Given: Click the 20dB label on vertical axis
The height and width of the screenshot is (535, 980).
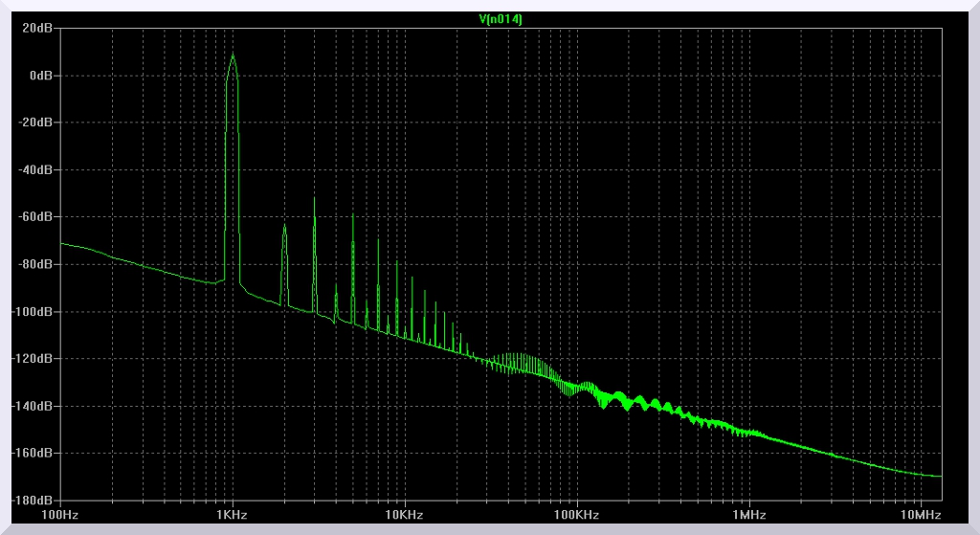Looking at the screenshot, I should pyautogui.click(x=38, y=29).
